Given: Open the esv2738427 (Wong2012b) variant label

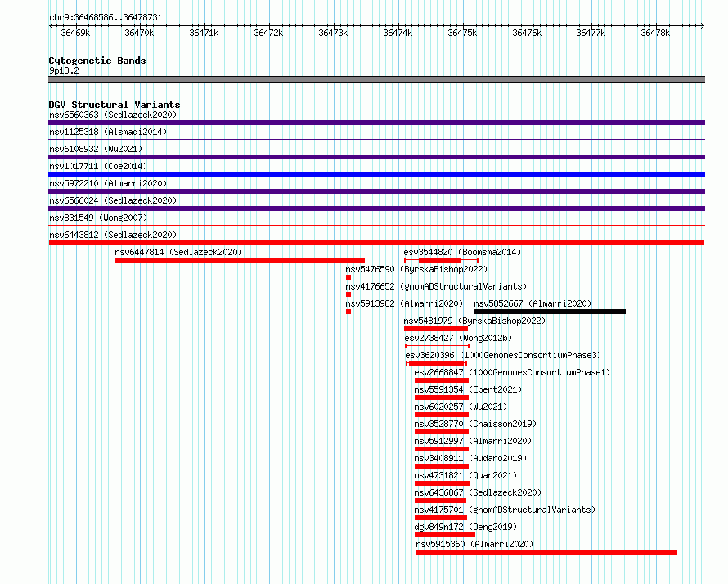Looking at the screenshot, I should (x=458, y=338).
